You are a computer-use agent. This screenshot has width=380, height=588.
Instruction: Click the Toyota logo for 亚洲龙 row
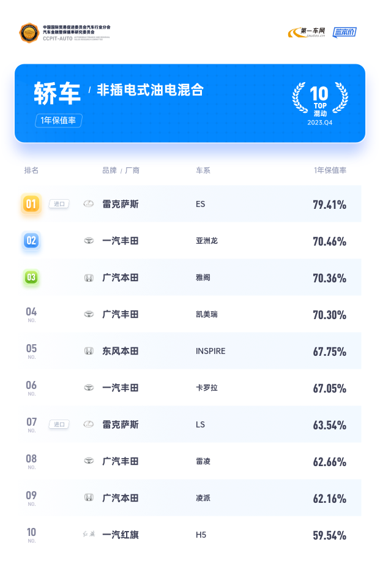(89, 241)
